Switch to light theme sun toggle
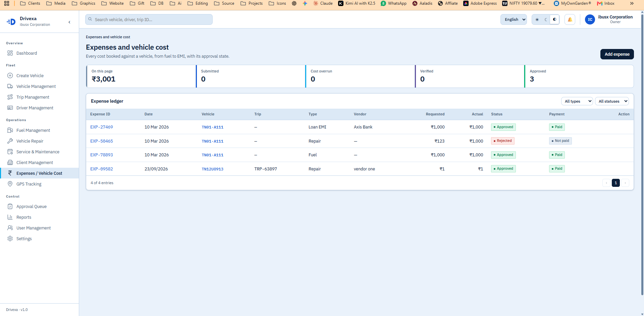Screen dimensions: 644x316 coord(537,19)
